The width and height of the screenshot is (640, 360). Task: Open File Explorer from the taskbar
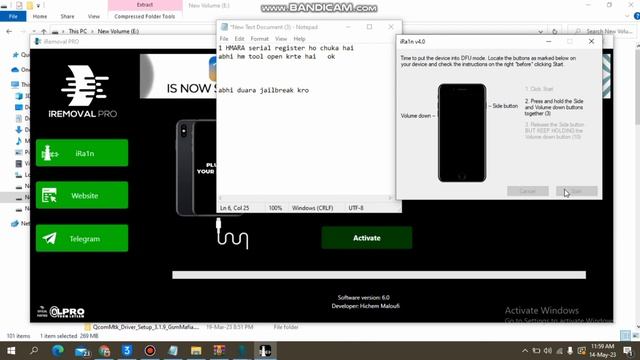pyautogui.click(x=196, y=351)
